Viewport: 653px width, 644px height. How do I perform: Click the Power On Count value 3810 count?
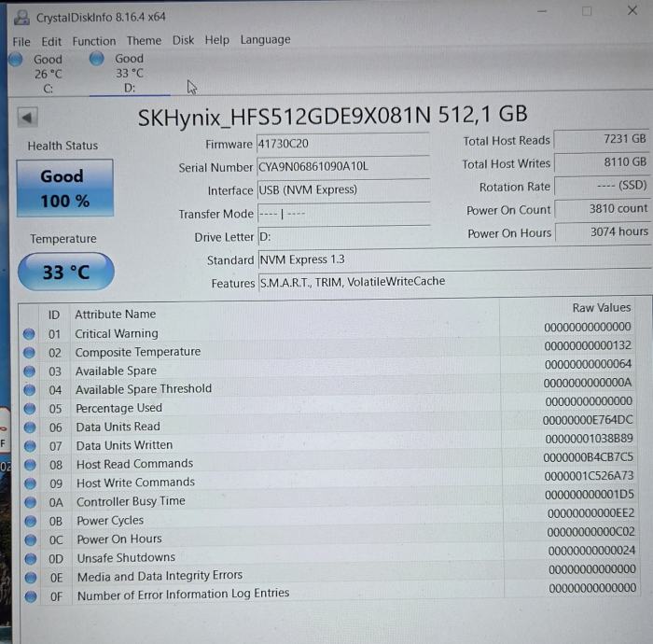(x=603, y=209)
